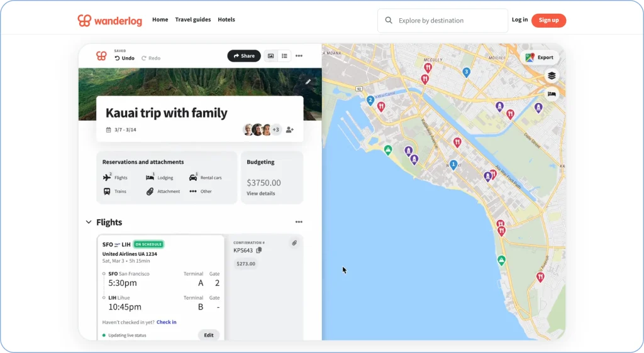Switch to image view layout

(270, 56)
